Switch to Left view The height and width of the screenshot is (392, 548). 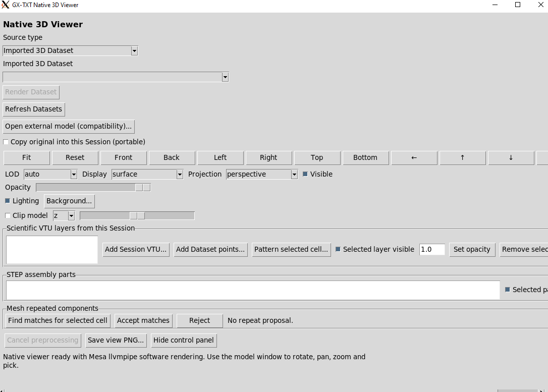(220, 157)
